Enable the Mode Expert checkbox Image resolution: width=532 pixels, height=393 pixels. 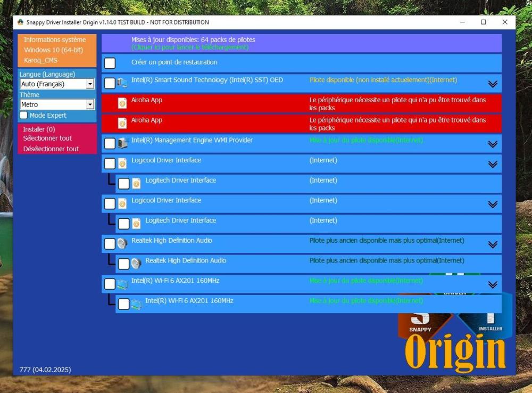[24, 115]
